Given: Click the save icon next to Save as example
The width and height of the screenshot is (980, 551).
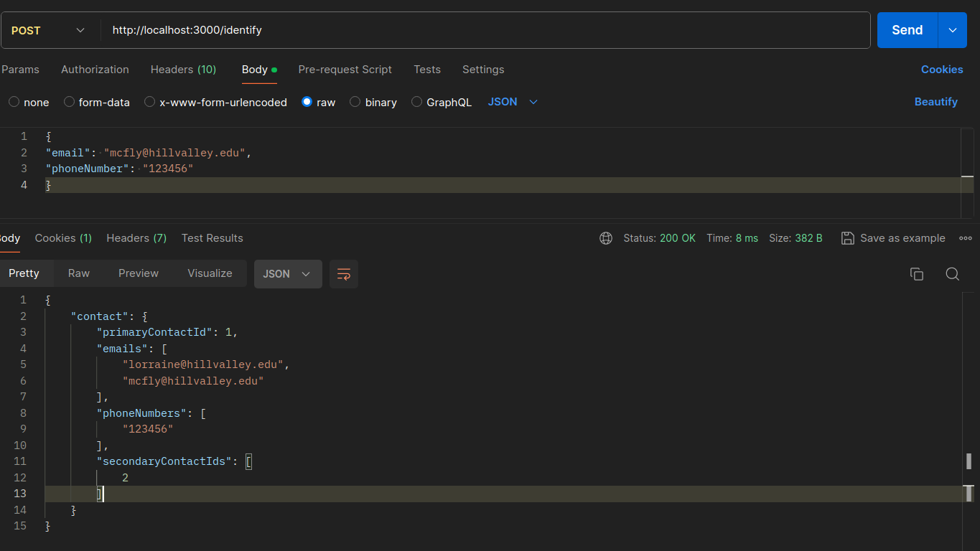Looking at the screenshot, I should click(x=848, y=238).
